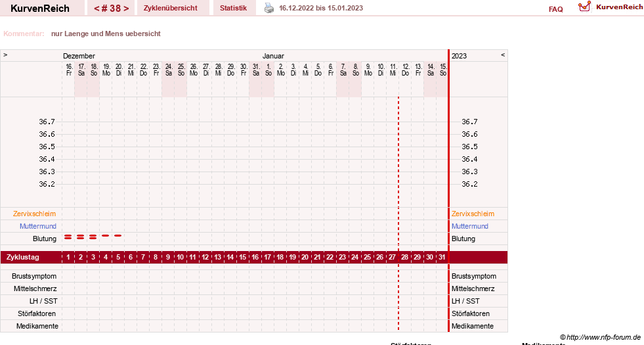Go to next cycle with right arrow
Viewport: 644px width, 345px height.
pos(126,9)
